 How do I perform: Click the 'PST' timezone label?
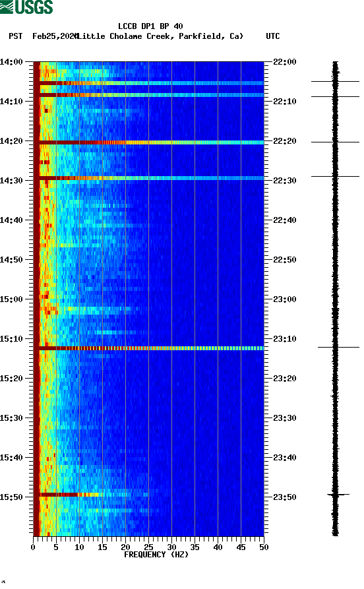(15, 36)
